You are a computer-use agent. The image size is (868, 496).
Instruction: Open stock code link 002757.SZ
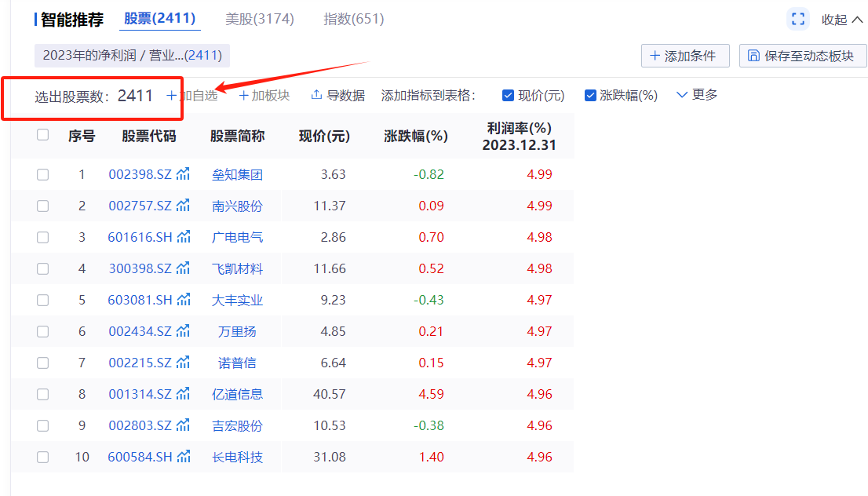(x=140, y=206)
